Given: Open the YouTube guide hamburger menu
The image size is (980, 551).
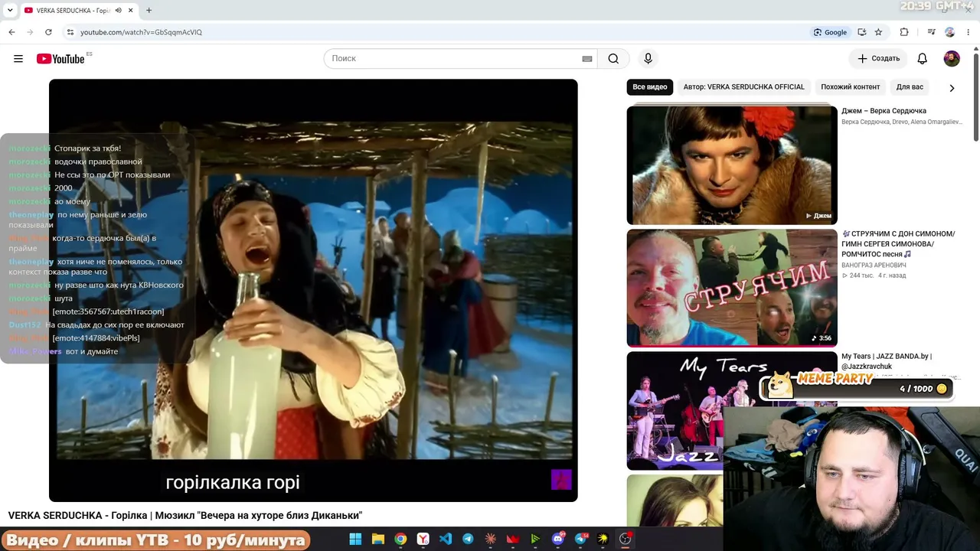Looking at the screenshot, I should (x=18, y=59).
